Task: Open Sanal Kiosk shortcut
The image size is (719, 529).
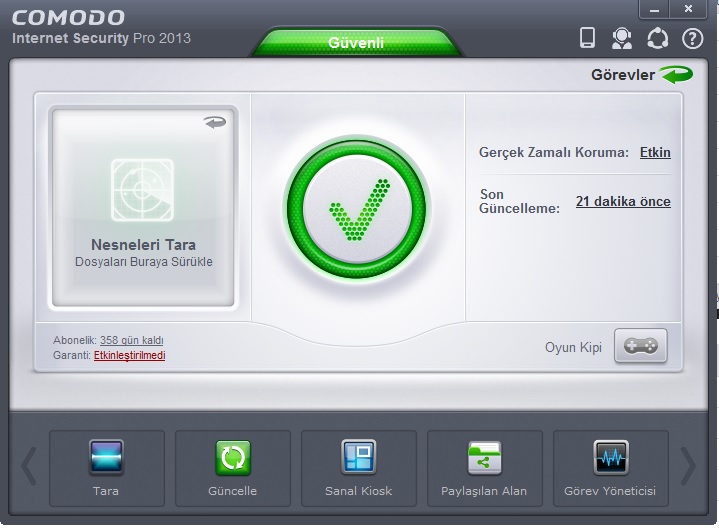Action: pyautogui.click(x=359, y=468)
